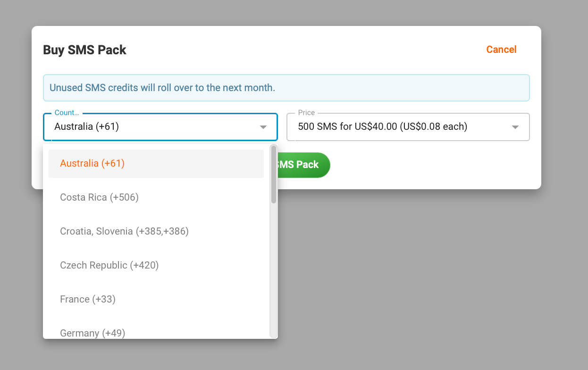
Task: Click the Country dropdown arrow
Action: tap(263, 127)
